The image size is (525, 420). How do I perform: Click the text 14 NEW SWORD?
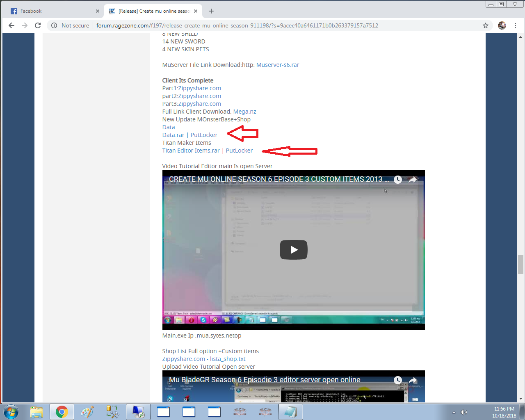[x=184, y=41]
